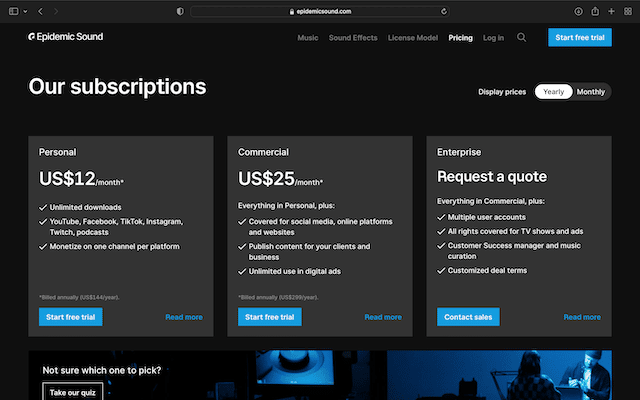
Task: Expand the sidebar dropdown chevron in Safari
Action: point(24,11)
